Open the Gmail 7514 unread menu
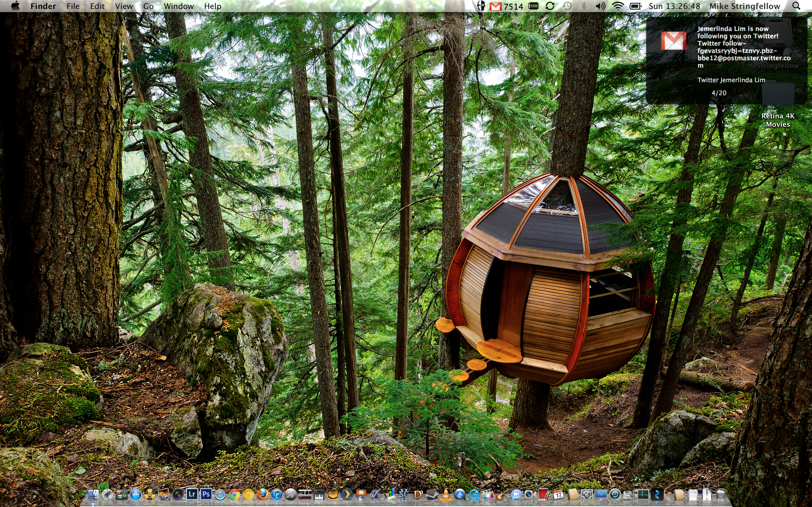The width and height of the screenshot is (812, 507). (507, 6)
